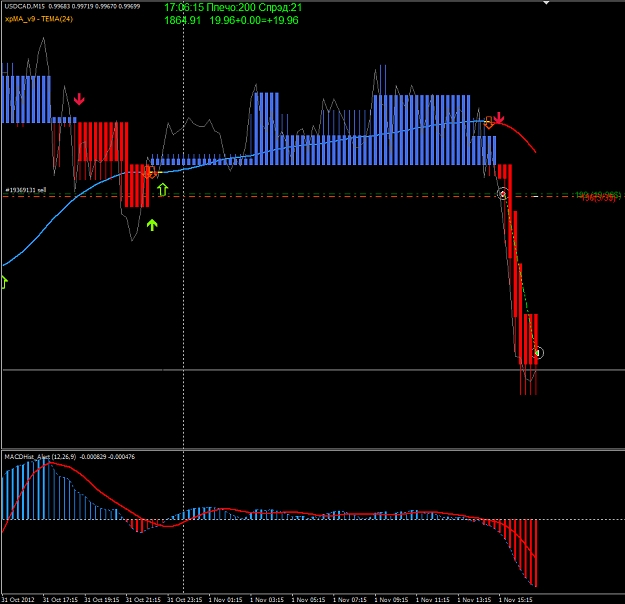Click the green '199 (19.96$)' profit label
Viewport: 625px width, 604px height.
598,194
